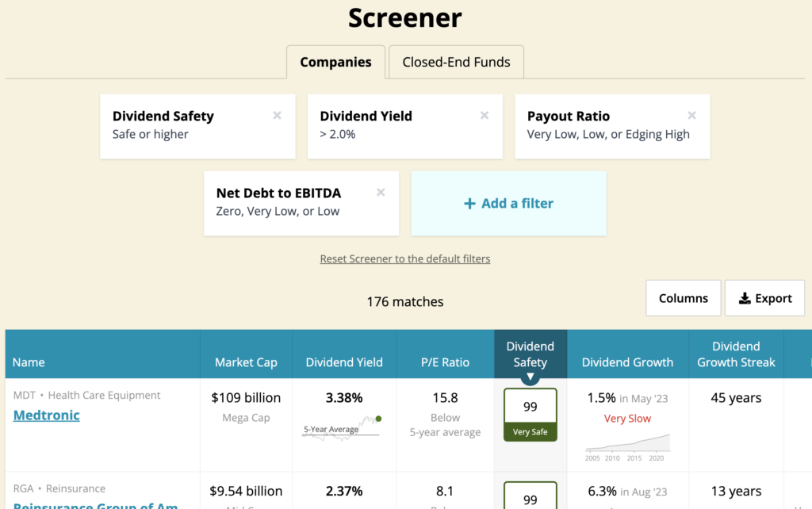The width and height of the screenshot is (812, 509).
Task: Remove the Dividend Safety filter
Action: (277, 115)
